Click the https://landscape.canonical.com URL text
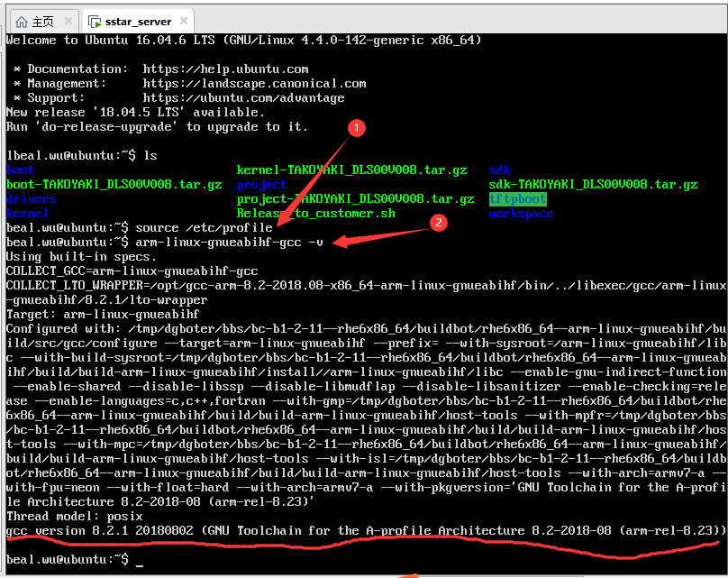This screenshot has height=578, width=728. click(254, 84)
